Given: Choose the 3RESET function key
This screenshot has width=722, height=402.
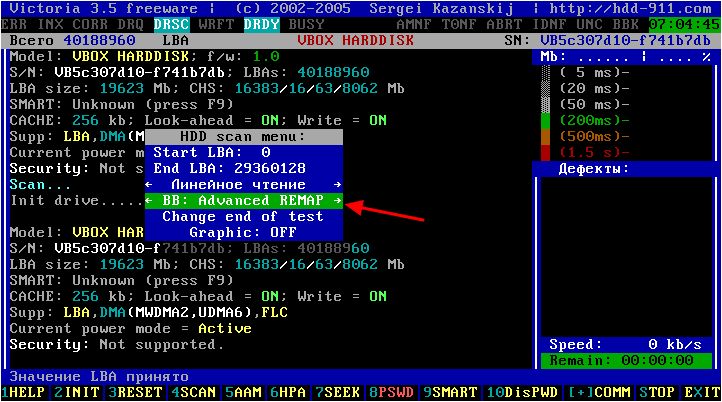Looking at the screenshot, I should (x=135, y=392).
